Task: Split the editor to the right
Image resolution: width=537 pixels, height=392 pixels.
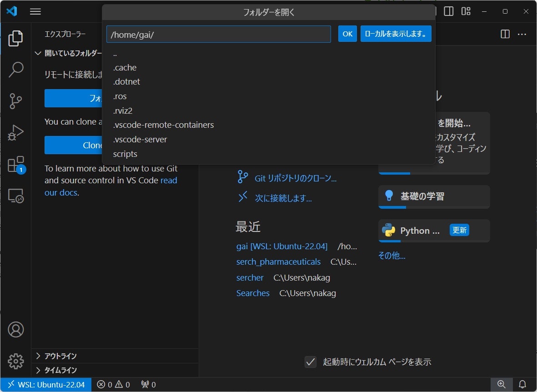Action: 505,34
